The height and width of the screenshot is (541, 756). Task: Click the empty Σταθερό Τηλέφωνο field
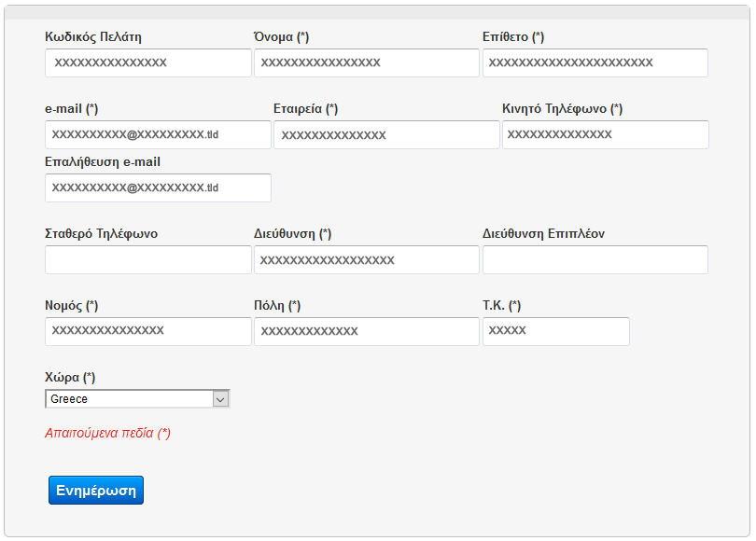[147, 260]
